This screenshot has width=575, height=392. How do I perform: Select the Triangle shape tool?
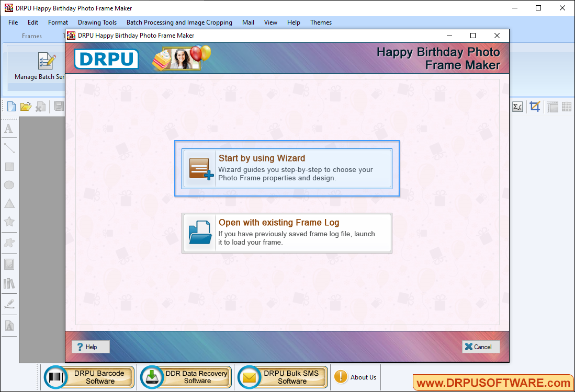pos(8,203)
